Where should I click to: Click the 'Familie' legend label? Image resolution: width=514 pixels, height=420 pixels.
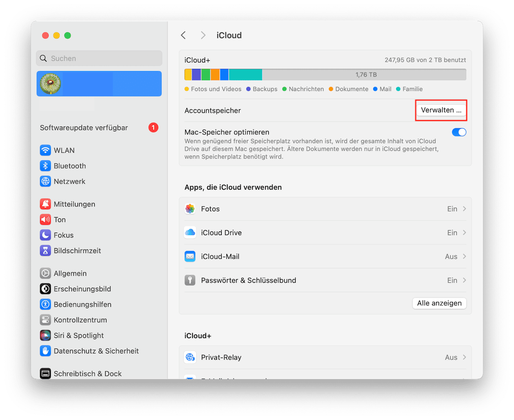point(413,89)
